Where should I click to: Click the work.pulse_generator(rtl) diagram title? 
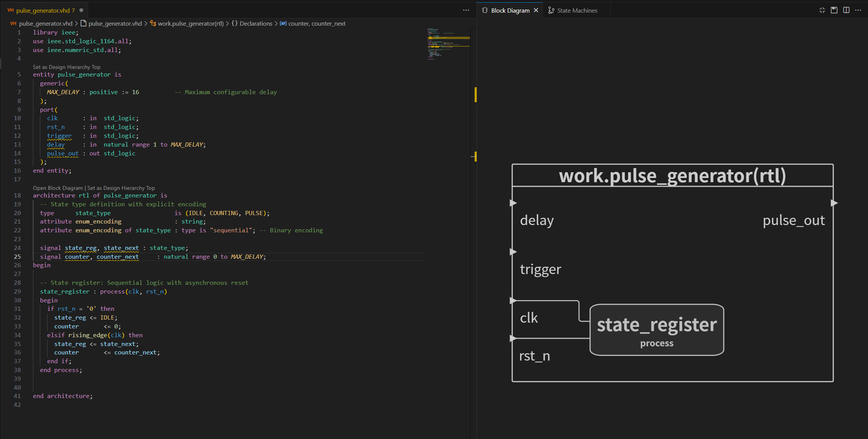pyautogui.click(x=672, y=176)
